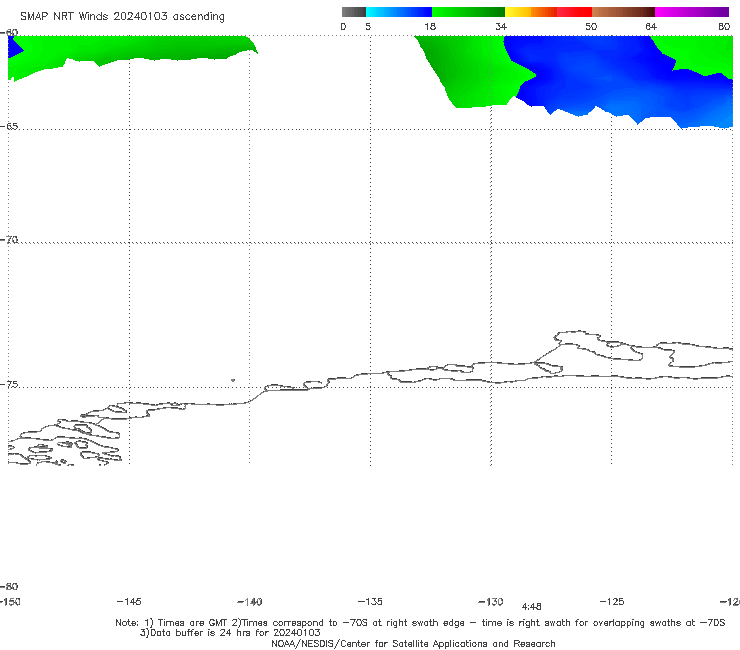Select the gray segment of the color bar

click(354, 12)
